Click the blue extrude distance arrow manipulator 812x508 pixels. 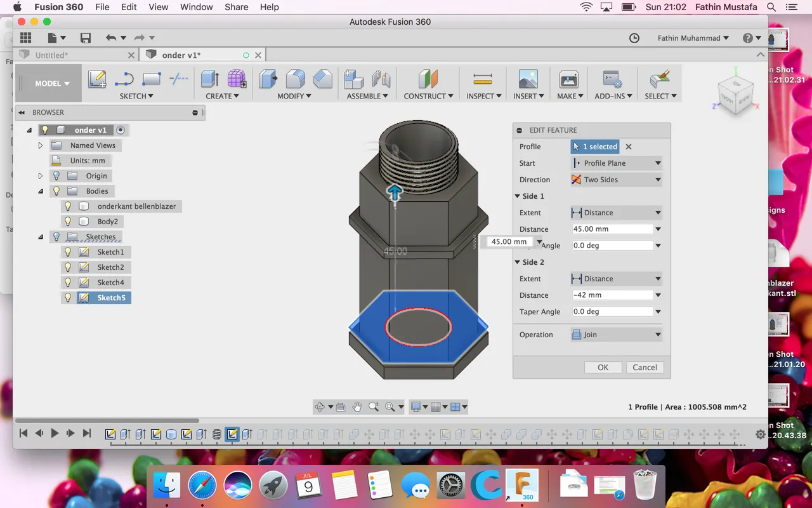click(x=395, y=192)
